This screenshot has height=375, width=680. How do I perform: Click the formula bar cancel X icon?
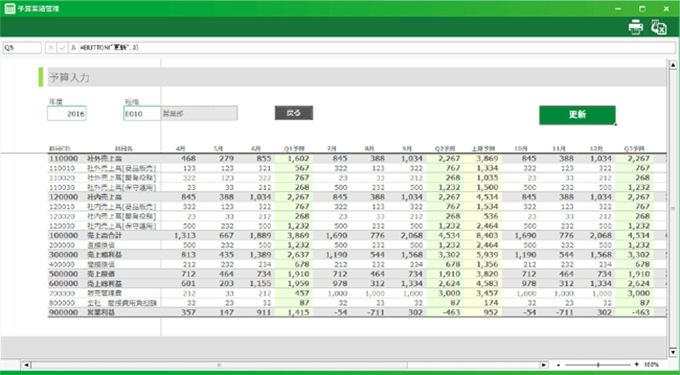point(51,48)
